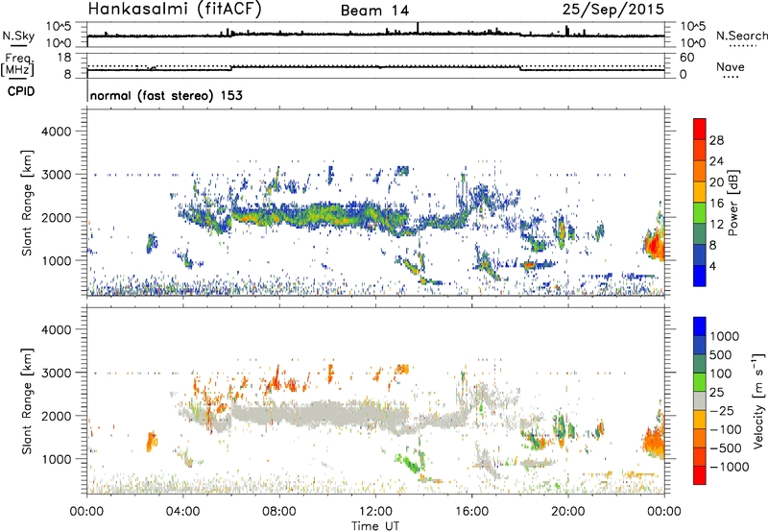The height and width of the screenshot is (532, 768).
Task: Click the Nave legend label
Action: 731,66
